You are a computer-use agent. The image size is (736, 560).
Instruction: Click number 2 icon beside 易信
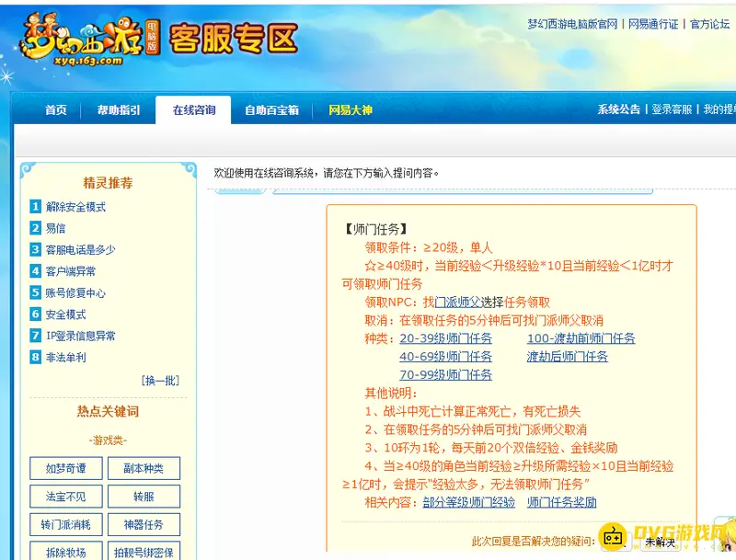pyautogui.click(x=36, y=228)
